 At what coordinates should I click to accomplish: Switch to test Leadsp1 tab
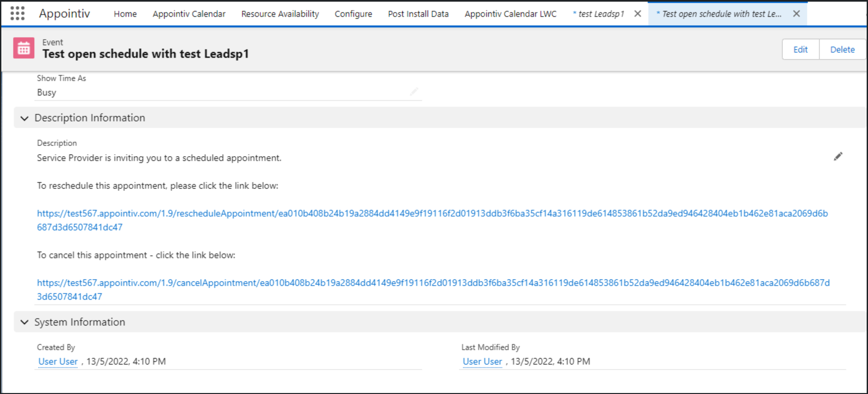coord(598,14)
